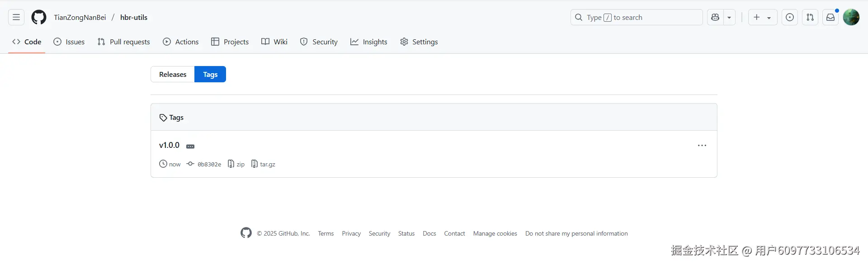This screenshot has width=868, height=265.
Task: Open the Insights tab
Action: point(369,42)
